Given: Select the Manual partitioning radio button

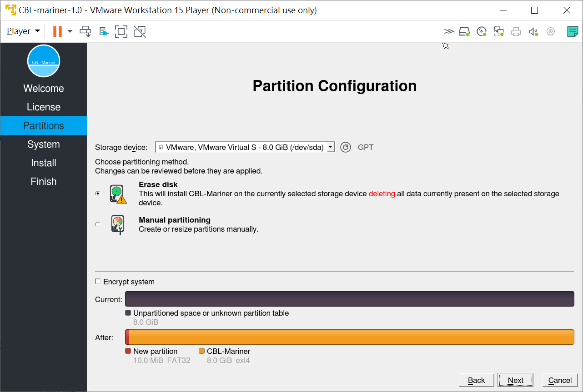Looking at the screenshot, I should tap(98, 224).
